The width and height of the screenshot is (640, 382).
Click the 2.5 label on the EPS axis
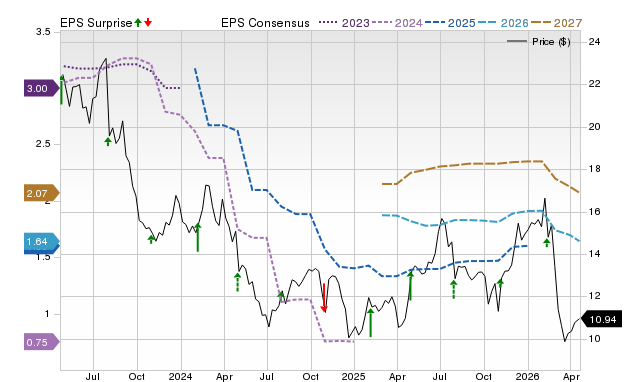click(43, 144)
